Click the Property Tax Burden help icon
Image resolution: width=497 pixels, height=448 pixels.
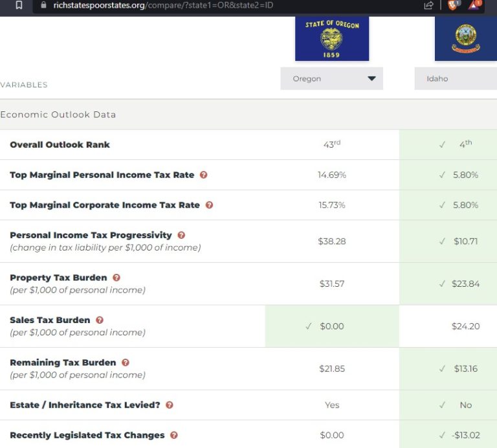coord(116,278)
